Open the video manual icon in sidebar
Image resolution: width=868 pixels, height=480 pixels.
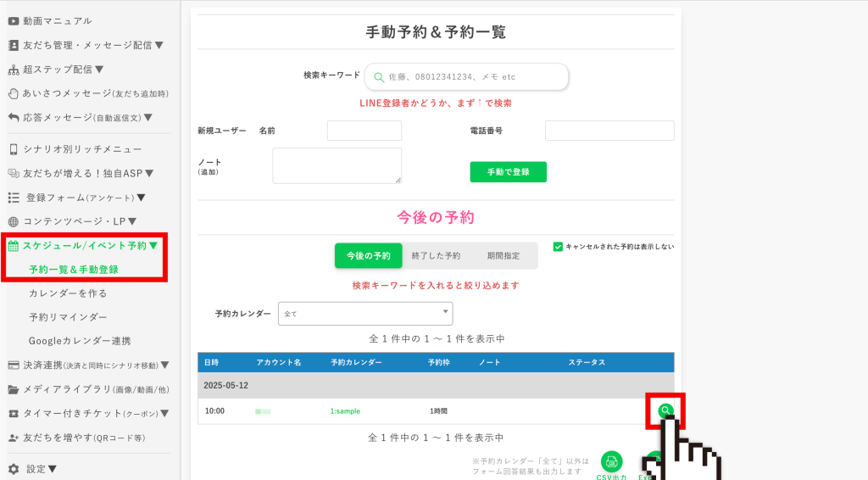coord(14,21)
